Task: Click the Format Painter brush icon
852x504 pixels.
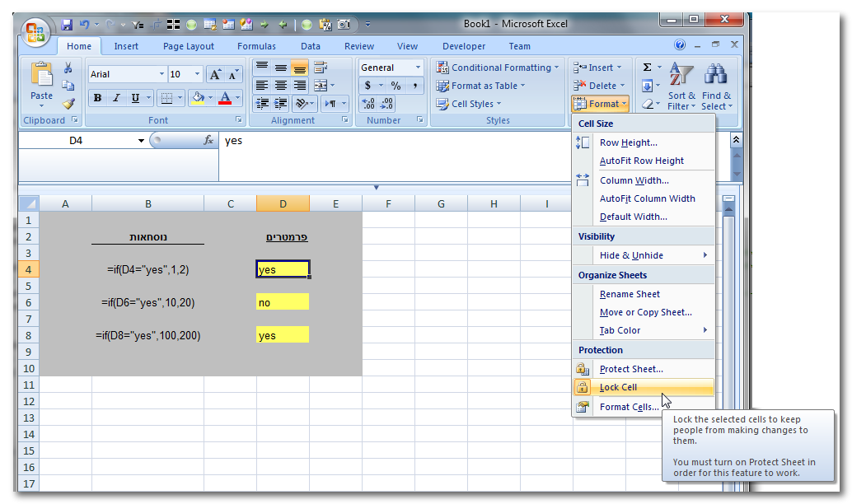Action: [x=68, y=103]
